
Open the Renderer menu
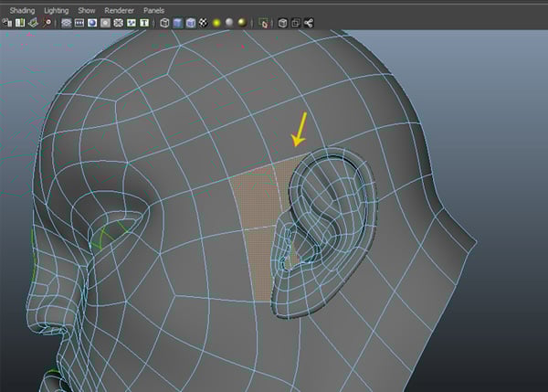coord(119,10)
